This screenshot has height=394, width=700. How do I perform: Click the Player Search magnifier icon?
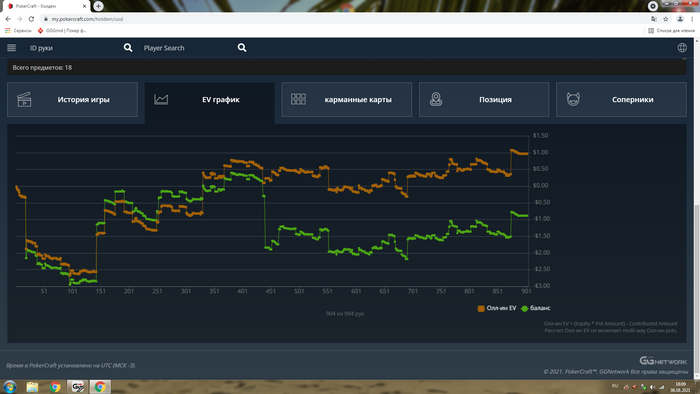pos(242,48)
